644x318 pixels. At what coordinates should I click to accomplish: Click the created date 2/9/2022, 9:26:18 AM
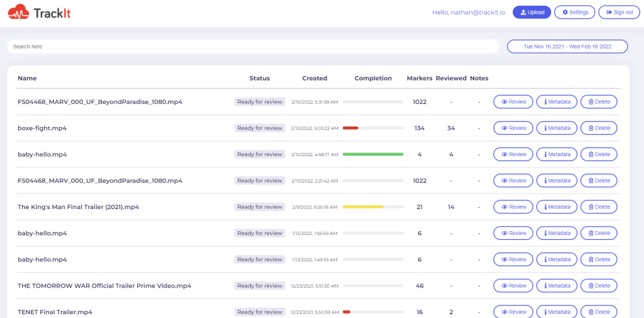click(x=314, y=207)
